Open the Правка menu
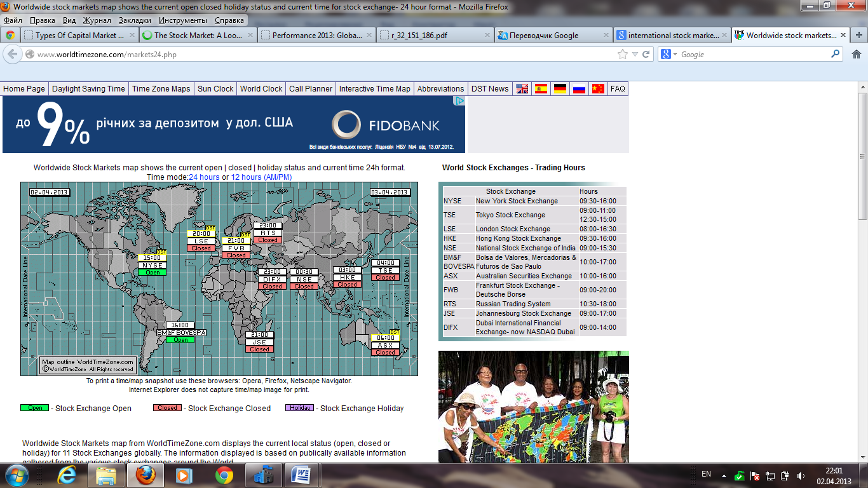Screen dimensions: 868x488 pos(43,20)
